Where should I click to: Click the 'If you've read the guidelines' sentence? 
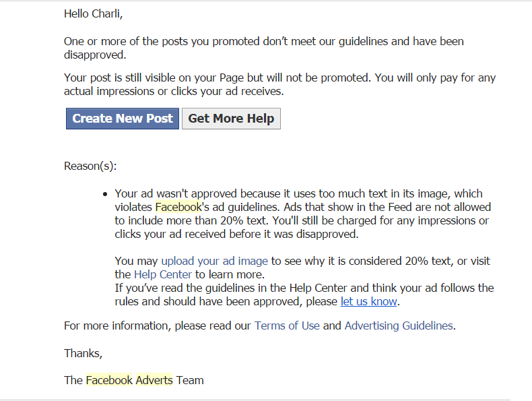304,295
